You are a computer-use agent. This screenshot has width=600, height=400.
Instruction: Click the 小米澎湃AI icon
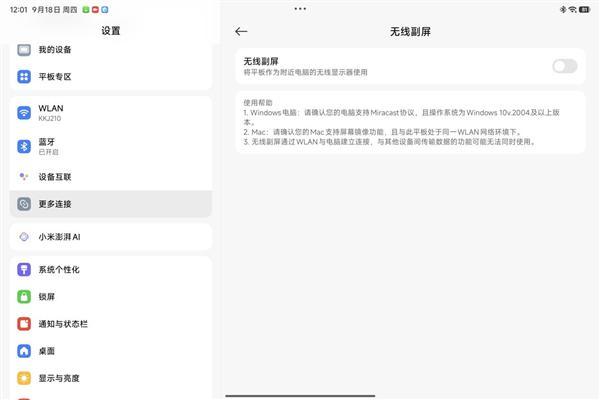point(24,237)
